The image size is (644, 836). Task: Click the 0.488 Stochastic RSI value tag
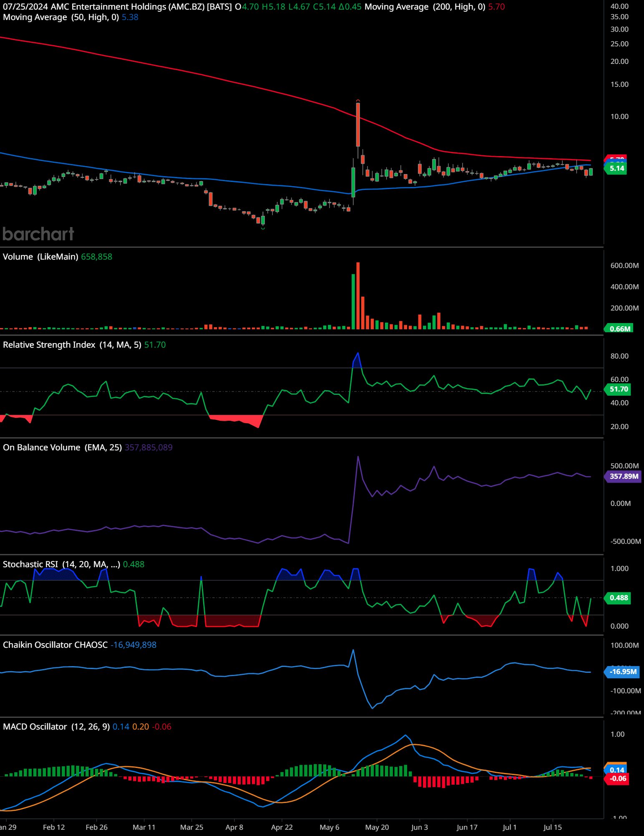coord(618,598)
